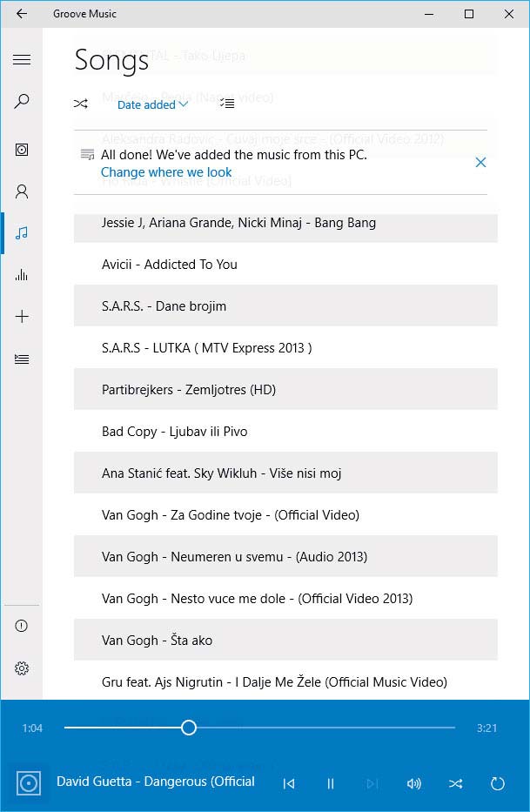The height and width of the screenshot is (812, 530).
Task: Open search in the sidebar
Action: 21,100
